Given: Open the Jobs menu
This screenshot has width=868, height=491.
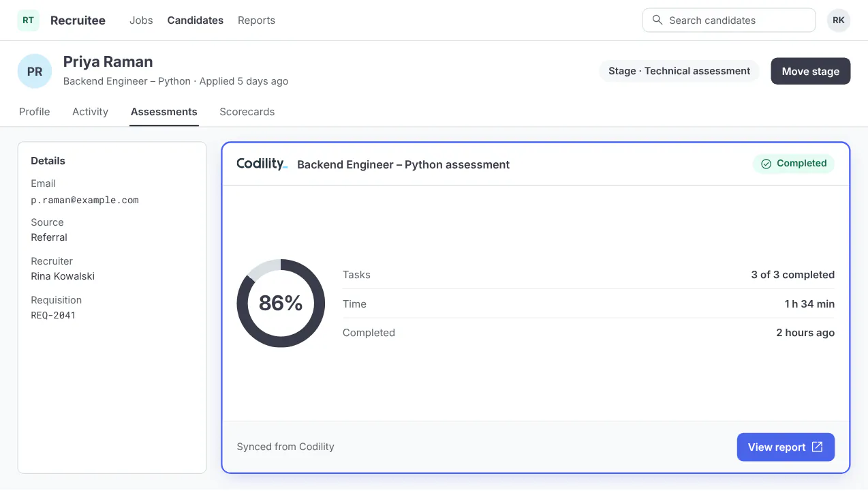Looking at the screenshot, I should point(141,20).
